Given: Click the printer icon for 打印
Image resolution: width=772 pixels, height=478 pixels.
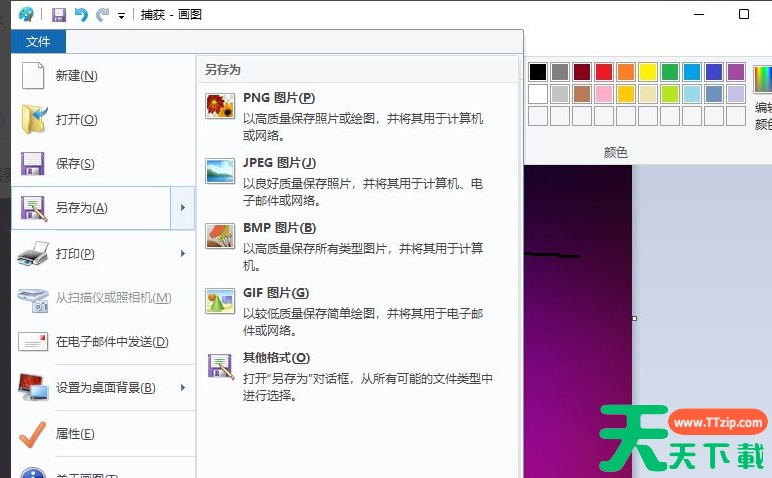Looking at the screenshot, I should [x=33, y=254].
